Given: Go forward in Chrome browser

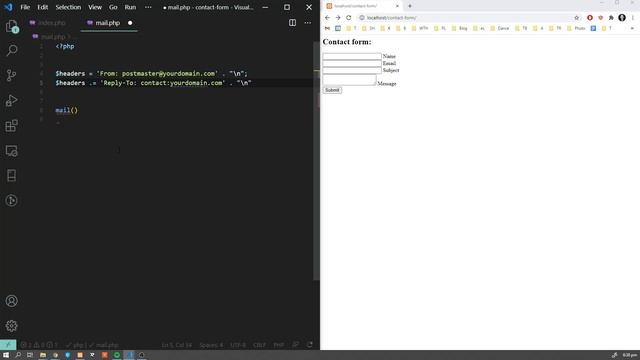Looking at the screenshot, I should 338,18.
